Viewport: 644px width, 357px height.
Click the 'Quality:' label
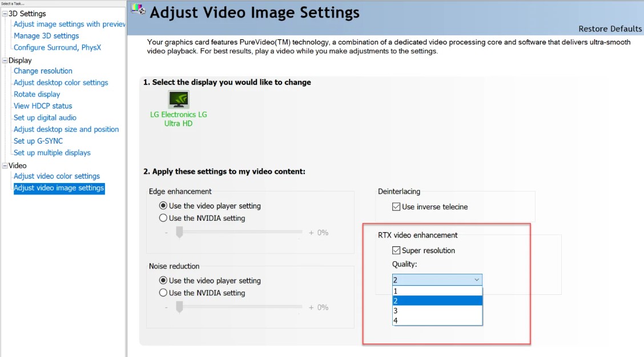pyautogui.click(x=405, y=264)
